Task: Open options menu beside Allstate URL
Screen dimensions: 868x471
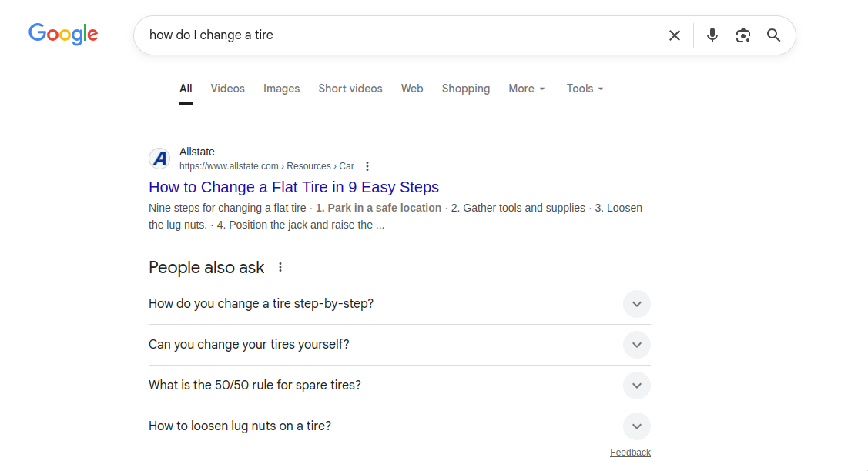Action: pyautogui.click(x=367, y=166)
